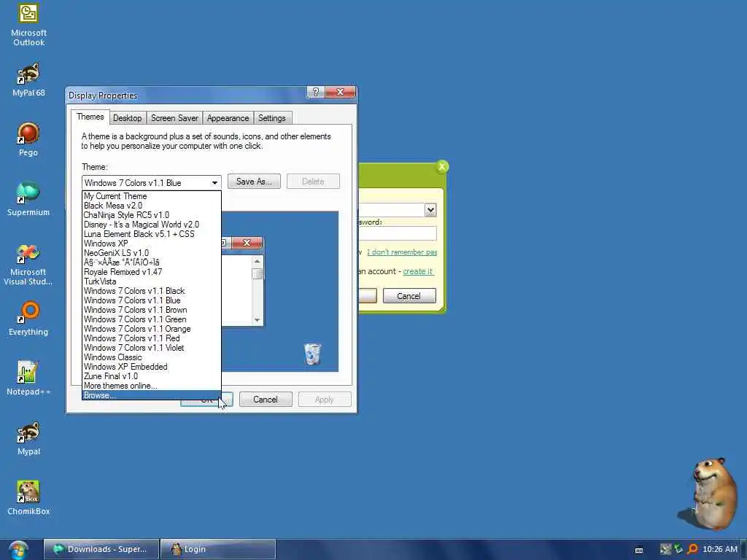
Task: Choose Windows 7 Colors v1.1 Red
Action: (152, 338)
